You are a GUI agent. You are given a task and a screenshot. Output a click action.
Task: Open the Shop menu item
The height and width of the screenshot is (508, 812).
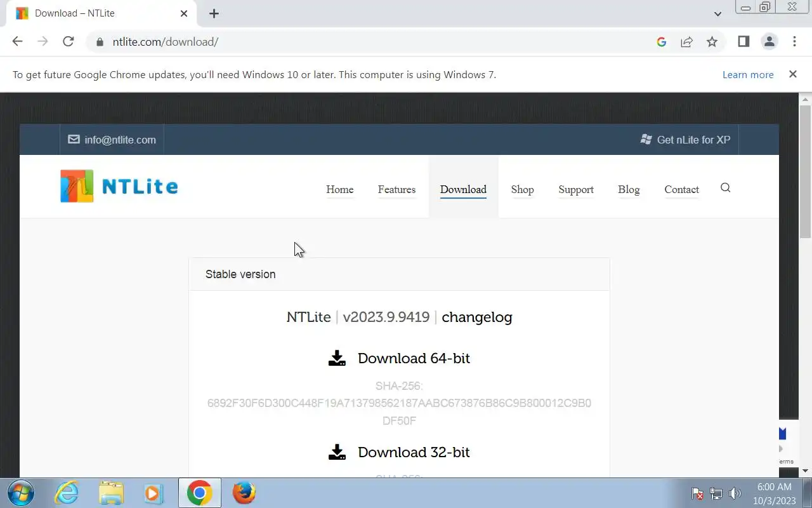coord(522,189)
